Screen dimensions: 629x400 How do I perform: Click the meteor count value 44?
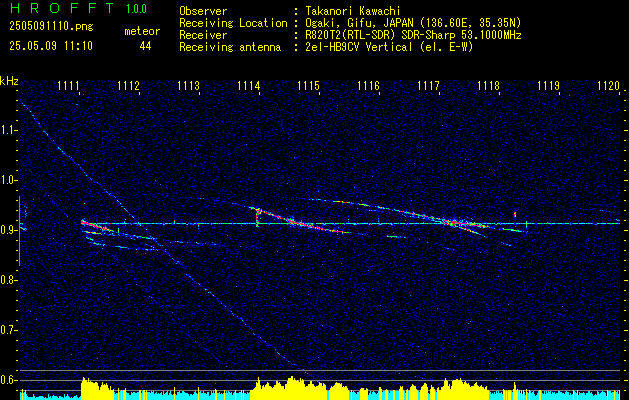click(x=145, y=46)
